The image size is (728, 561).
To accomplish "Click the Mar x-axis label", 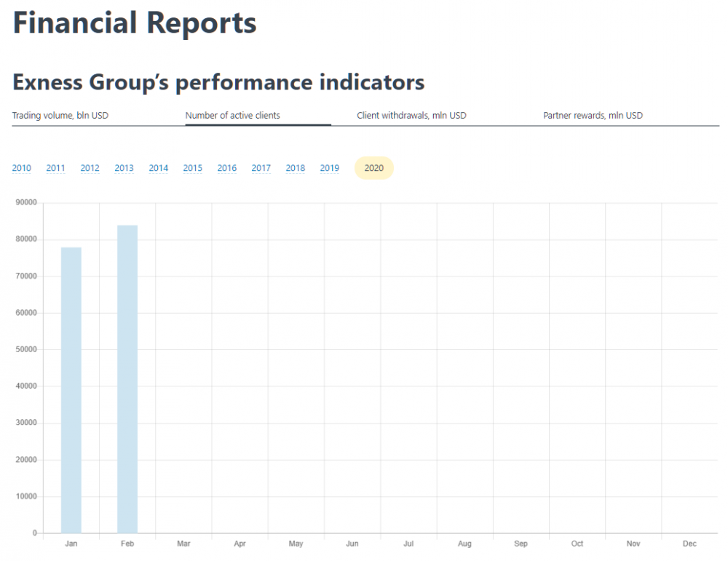I will click(x=183, y=544).
